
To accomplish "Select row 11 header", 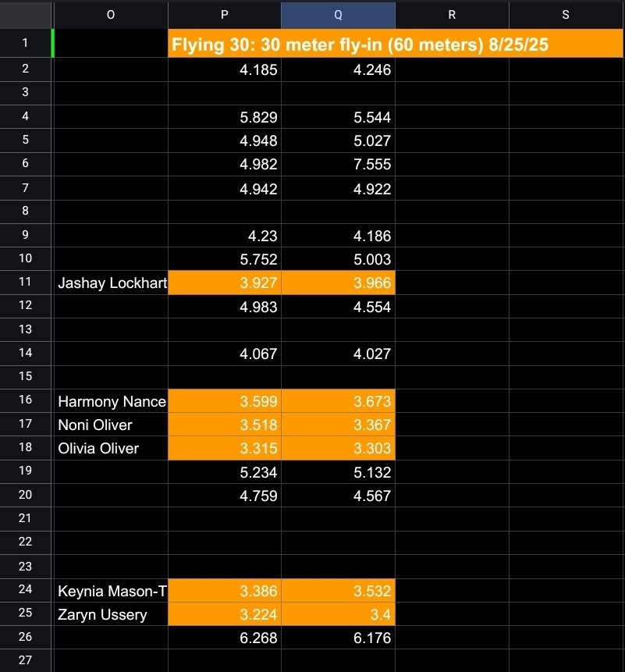I will click(25, 282).
